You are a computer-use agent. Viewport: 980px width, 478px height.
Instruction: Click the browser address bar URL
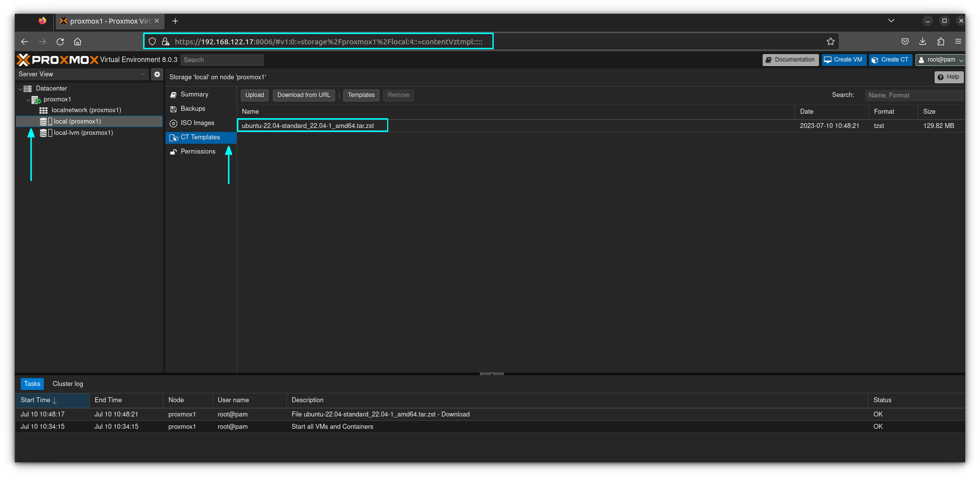click(328, 41)
